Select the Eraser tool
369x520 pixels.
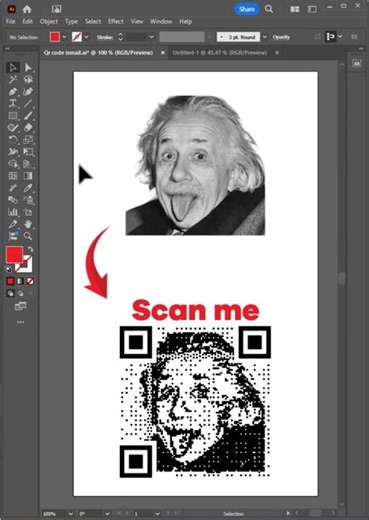click(28, 128)
